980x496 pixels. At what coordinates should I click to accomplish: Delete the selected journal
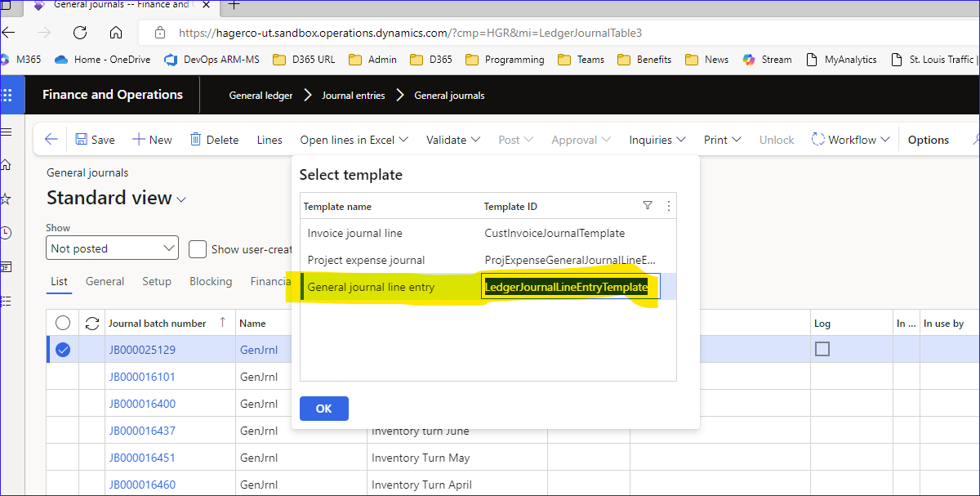tap(214, 140)
